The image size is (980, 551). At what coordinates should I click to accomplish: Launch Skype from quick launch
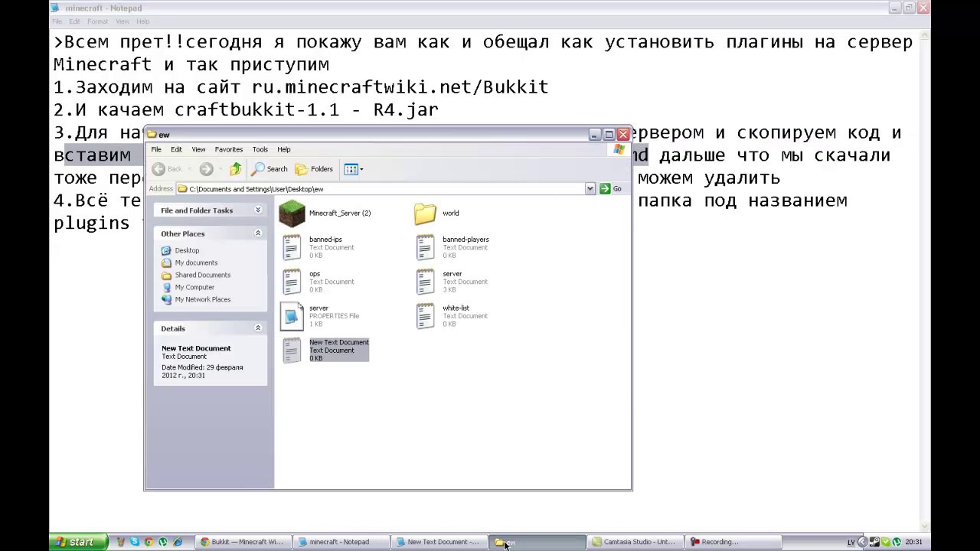point(135,542)
